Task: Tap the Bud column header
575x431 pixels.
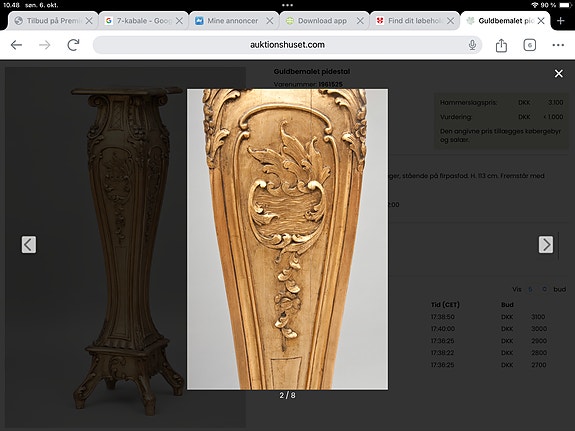Action: [507, 305]
